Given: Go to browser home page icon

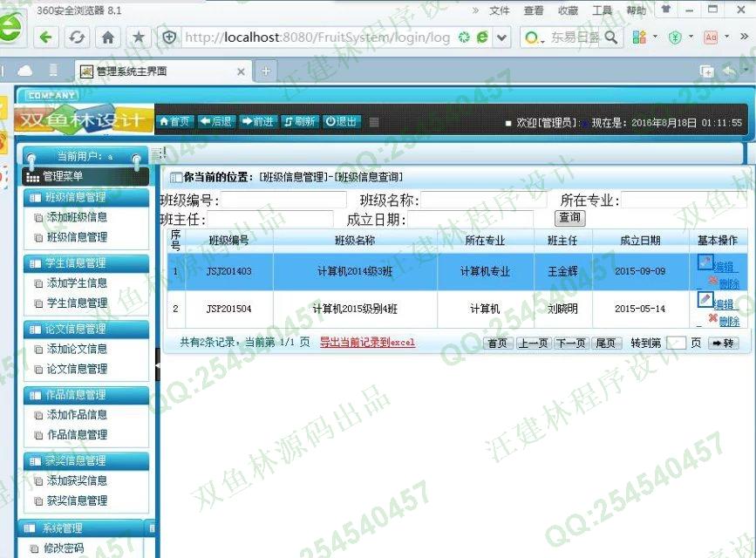Looking at the screenshot, I should coord(108,37).
